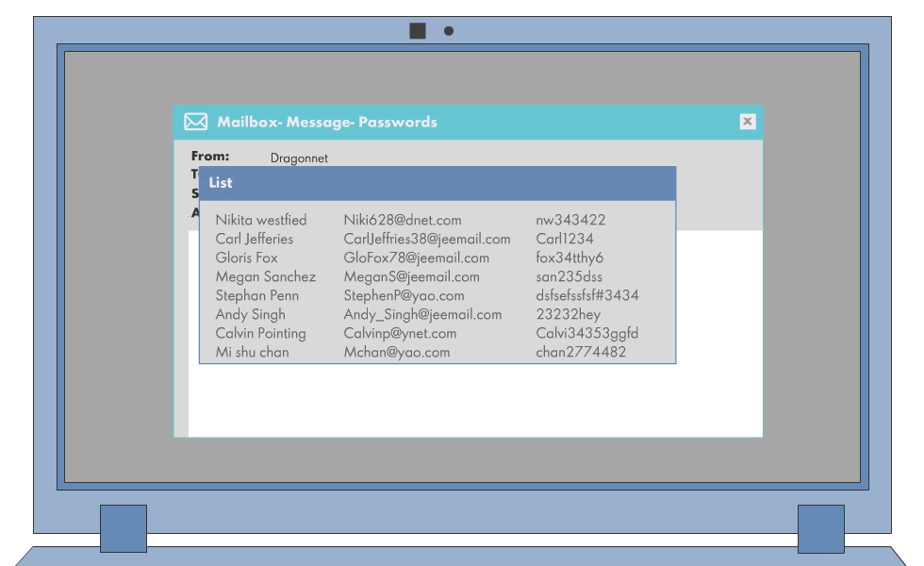Close the Mailbox message window
Screen dimensions: 924x566
[x=747, y=121]
